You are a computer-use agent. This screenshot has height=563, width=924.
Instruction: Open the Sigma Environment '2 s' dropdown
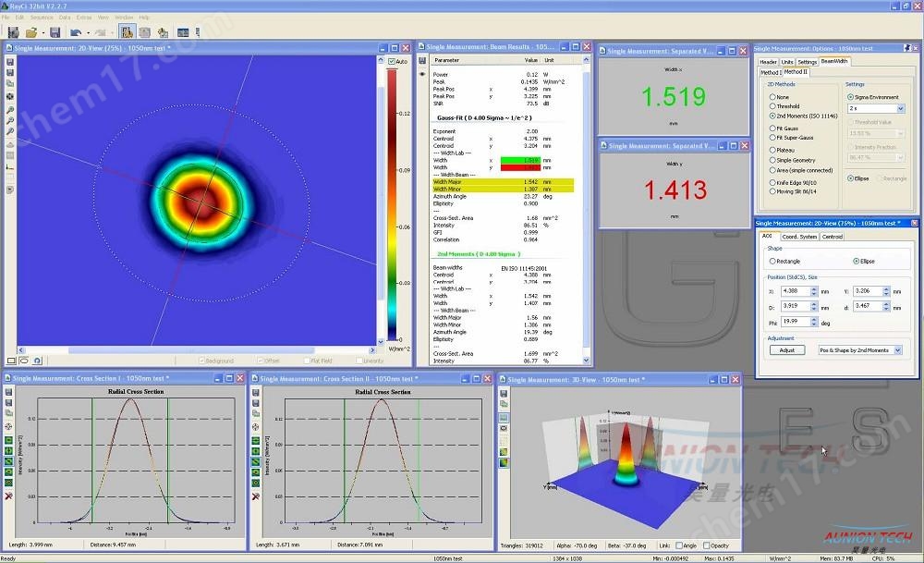click(x=901, y=108)
